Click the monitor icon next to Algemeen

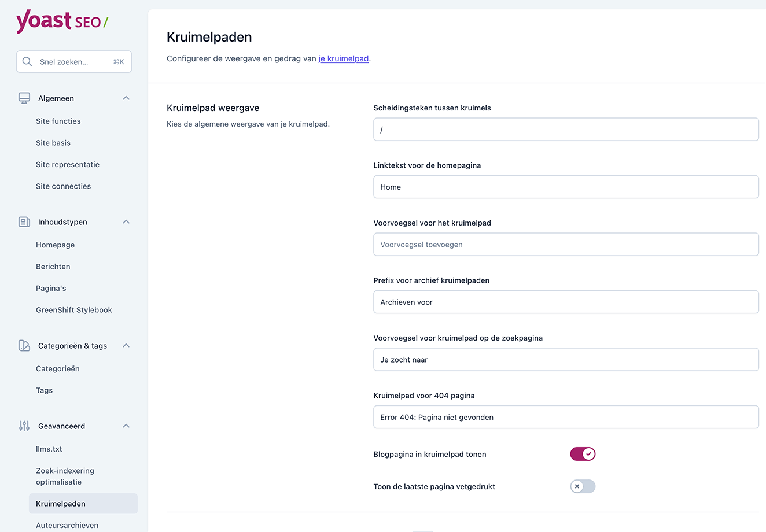(x=24, y=98)
